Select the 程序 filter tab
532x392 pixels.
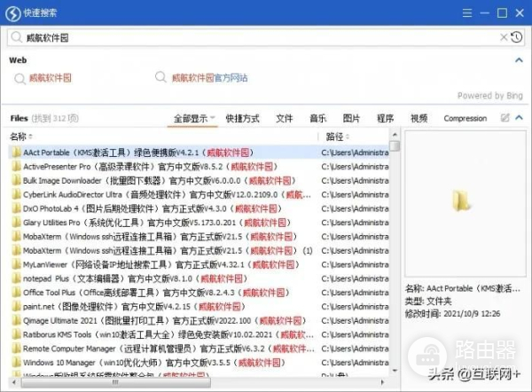click(386, 119)
